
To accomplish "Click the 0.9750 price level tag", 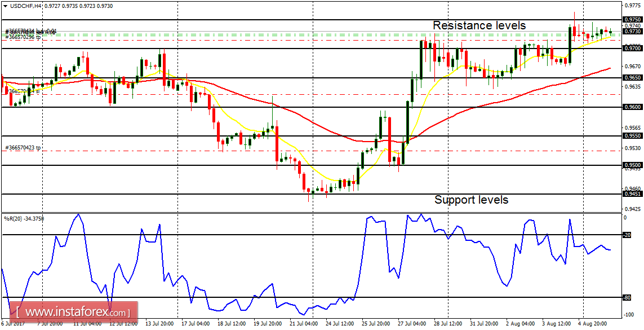I will [x=632, y=19].
